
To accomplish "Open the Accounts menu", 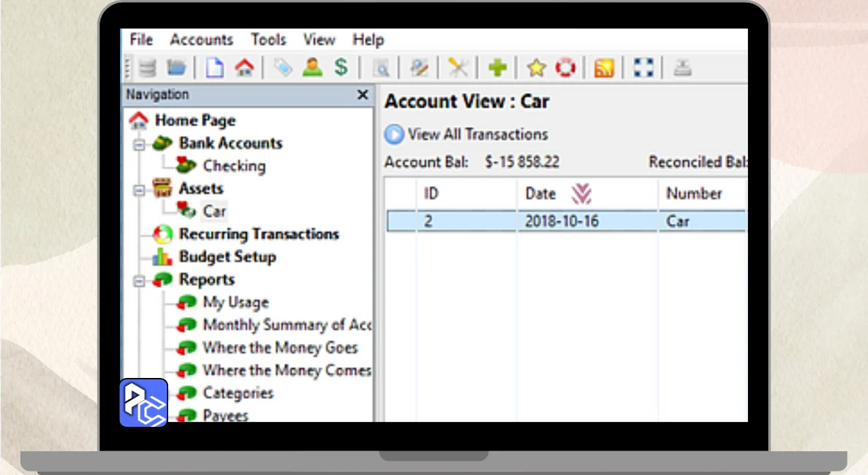I will point(201,40).
